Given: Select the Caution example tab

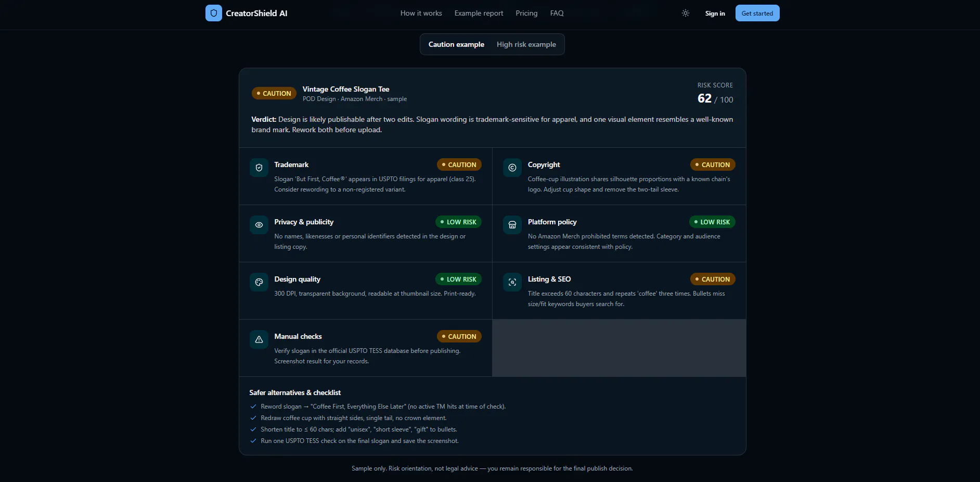Looking at the screenshot, I should click(456, 44).
